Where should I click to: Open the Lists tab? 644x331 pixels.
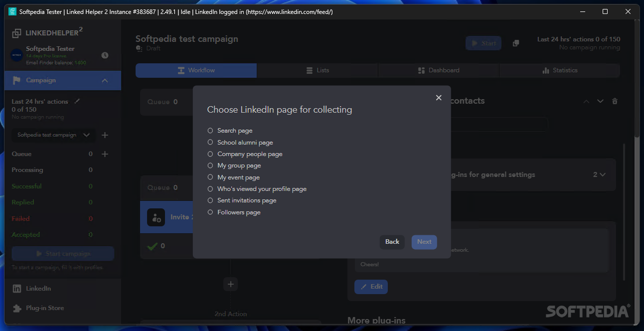(x=318, y=70)
